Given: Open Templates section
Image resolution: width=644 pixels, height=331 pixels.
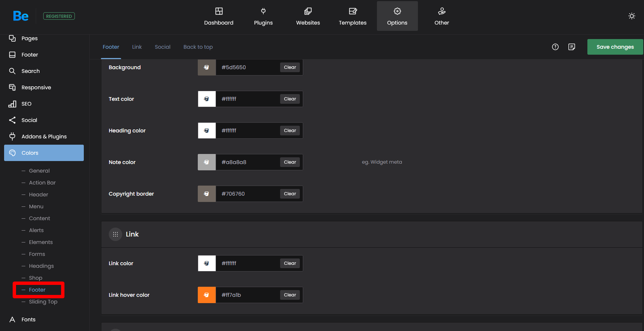Looking at the screenshot, I should pyautogui.click(x=353, y=16).
